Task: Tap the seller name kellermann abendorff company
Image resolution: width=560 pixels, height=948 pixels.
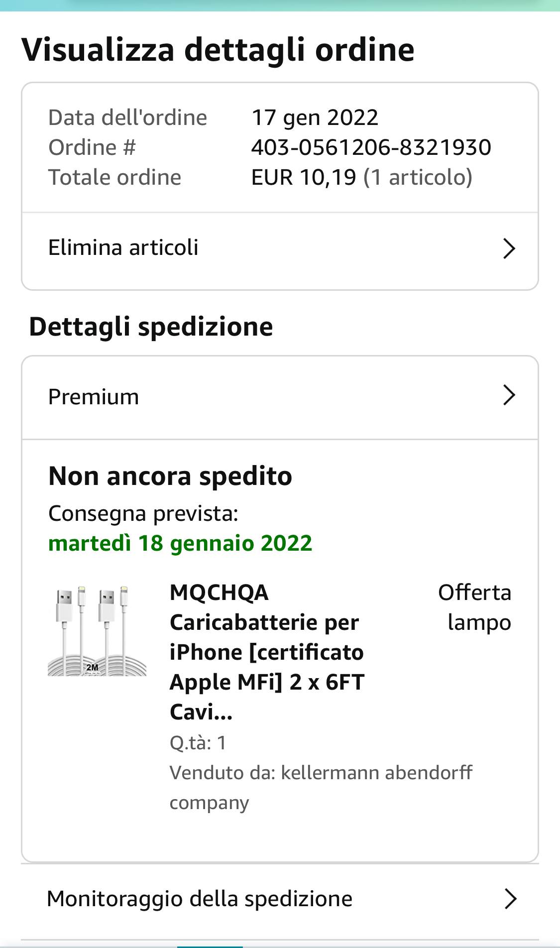Action: point(321,787)
